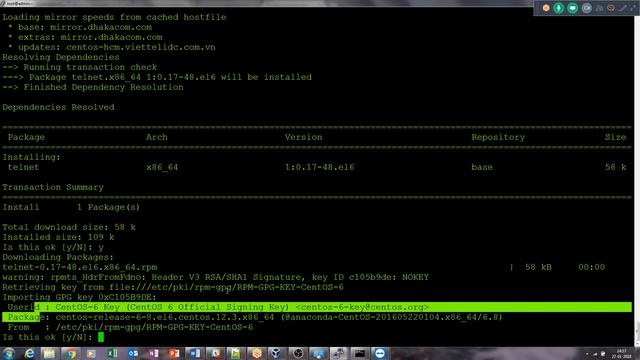Open Word from the taskbar
Viewport: 640px width, 360px height.
(195, 353)
